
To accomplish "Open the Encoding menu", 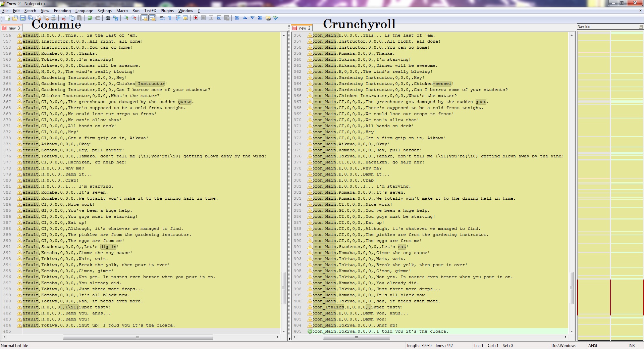I will pos(62,11).
